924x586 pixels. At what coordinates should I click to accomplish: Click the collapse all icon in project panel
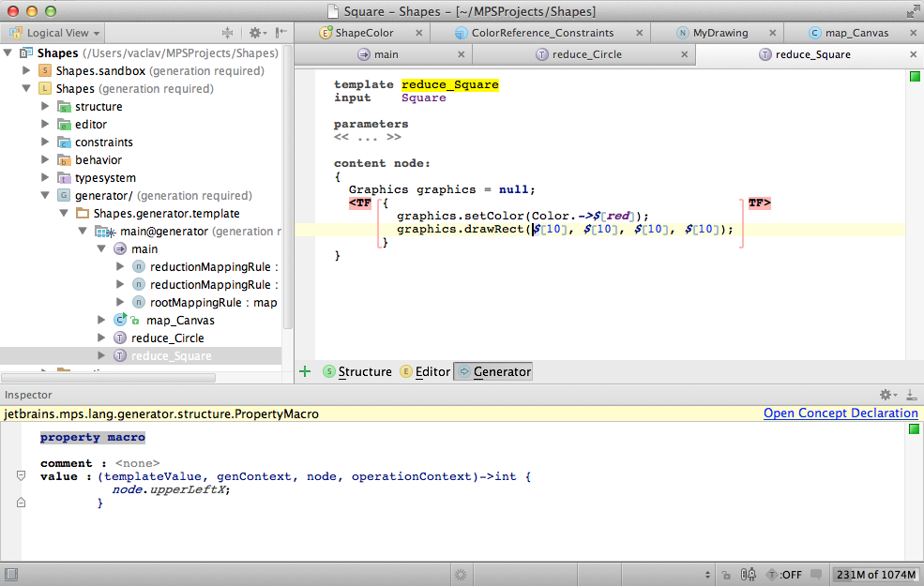pyautogui.click(x=228, y=33)
